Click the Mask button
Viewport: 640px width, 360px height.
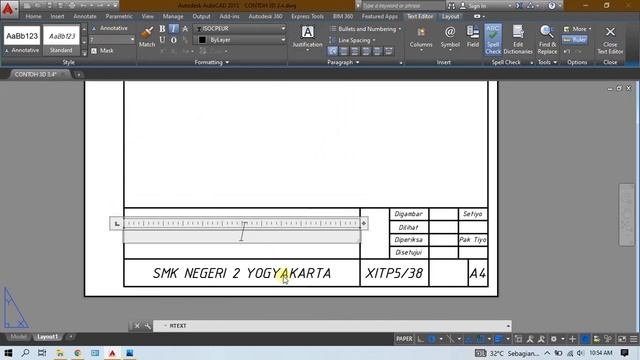(102, 51)
